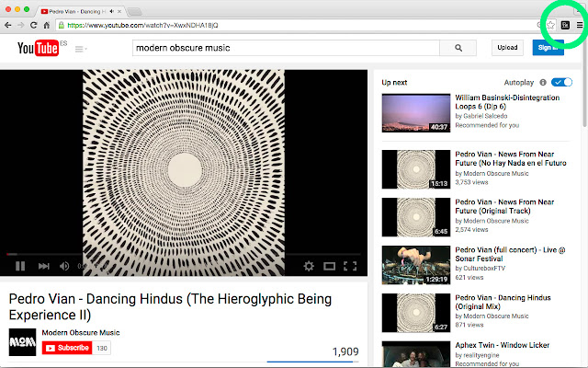Open the dark extension icon in toolbar
The height and width of the screenshot is (368, 588).
coord(565,25)
